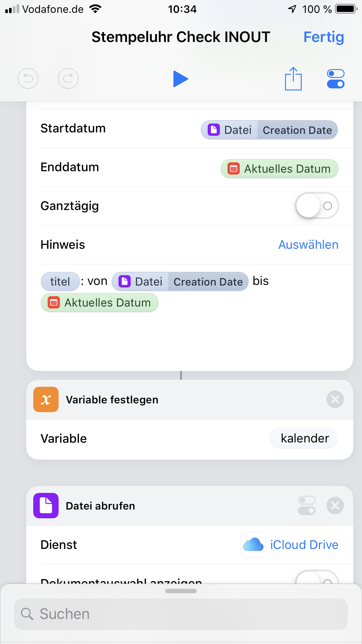Tap the undo arrow icon
This screenshot has width=362, height=644.
click(x=28, y=78)
